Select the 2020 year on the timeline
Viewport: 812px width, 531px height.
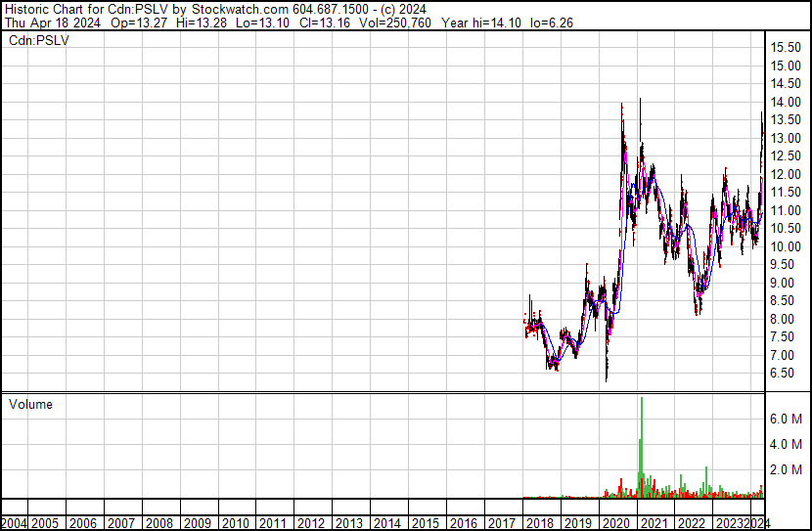point(615,522)
